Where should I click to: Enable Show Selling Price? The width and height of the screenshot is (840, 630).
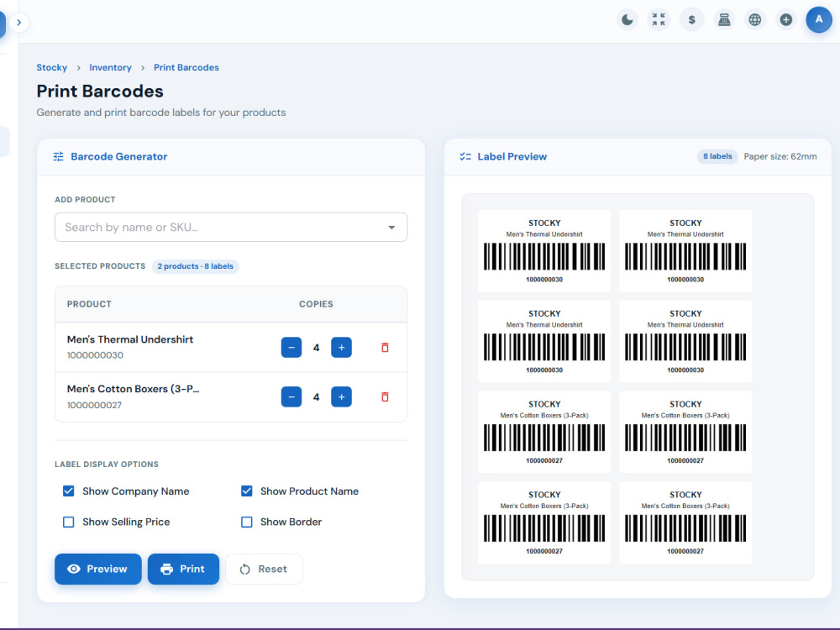pos(69,522)
